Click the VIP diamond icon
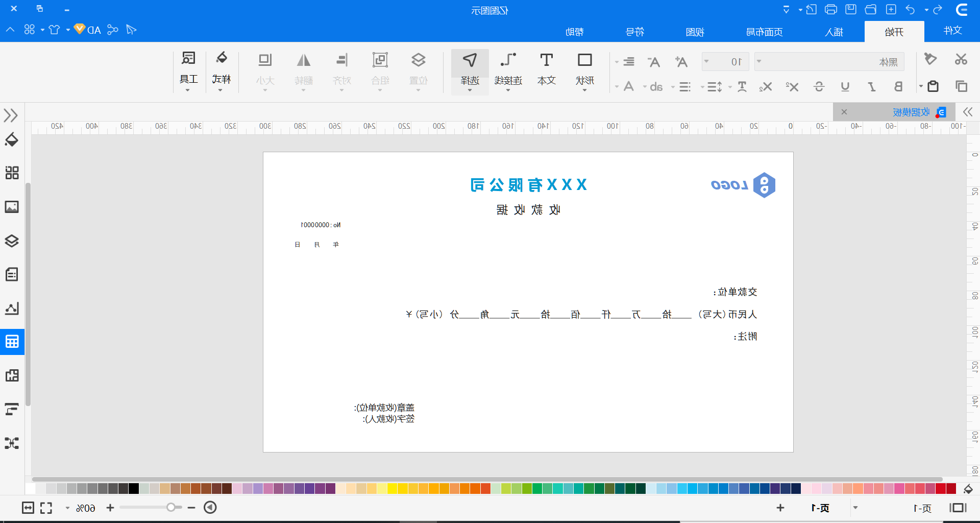 click(x=80, y=29)
